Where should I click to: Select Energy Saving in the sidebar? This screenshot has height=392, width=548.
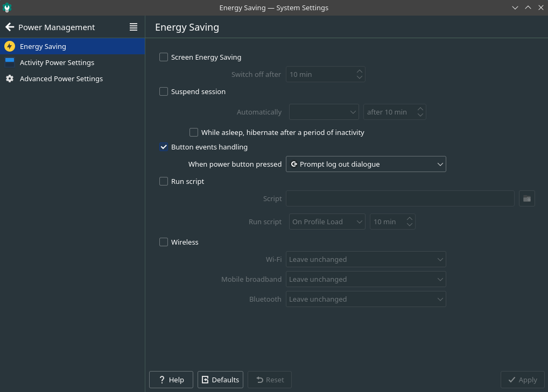coord(72,46)
